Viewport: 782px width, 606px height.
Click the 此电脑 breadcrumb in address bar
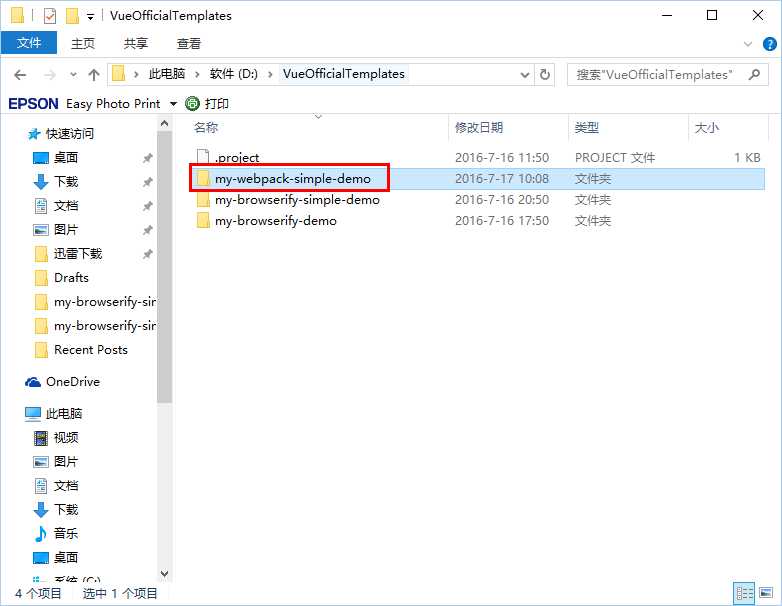click(167, 74)
